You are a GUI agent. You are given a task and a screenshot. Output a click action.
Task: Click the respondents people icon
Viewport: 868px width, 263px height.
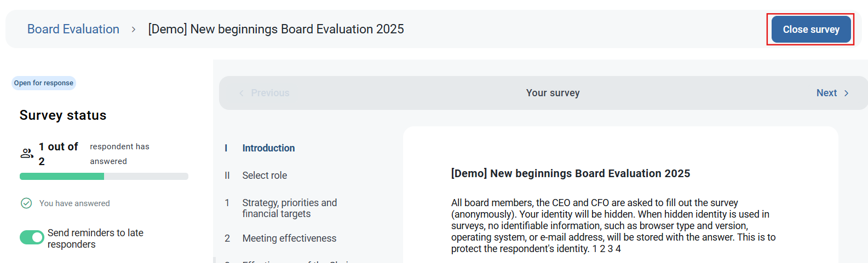point(27,154)
